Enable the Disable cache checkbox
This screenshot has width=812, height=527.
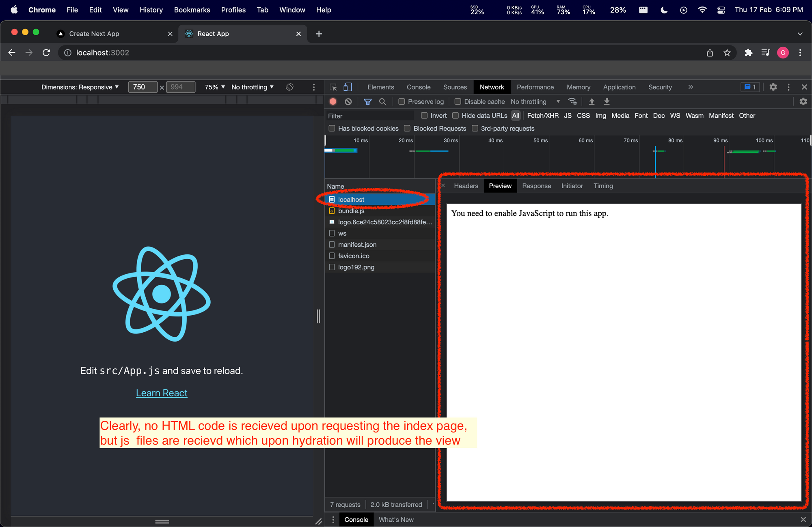coord(458,101)
